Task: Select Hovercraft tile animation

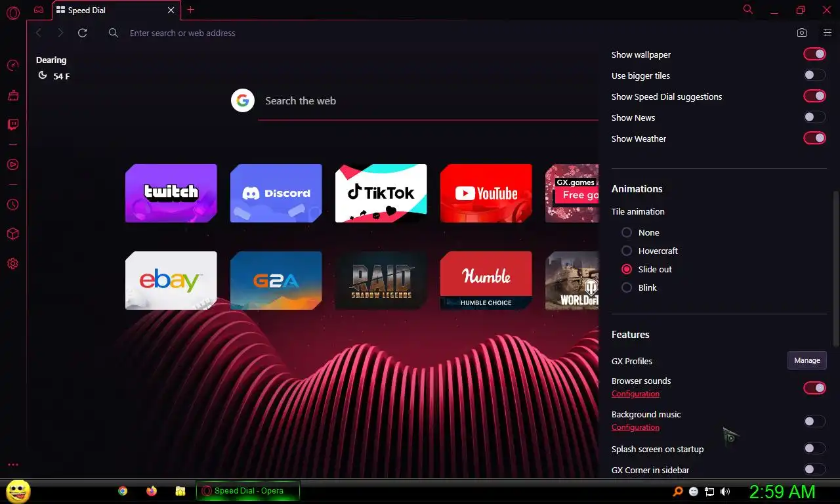Action: (627, 251)
